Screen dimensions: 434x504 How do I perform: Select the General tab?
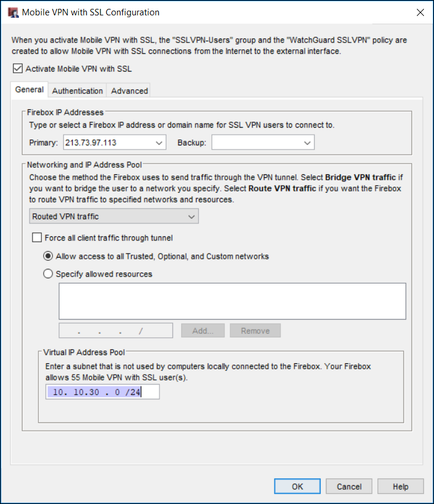coord(30,90)
